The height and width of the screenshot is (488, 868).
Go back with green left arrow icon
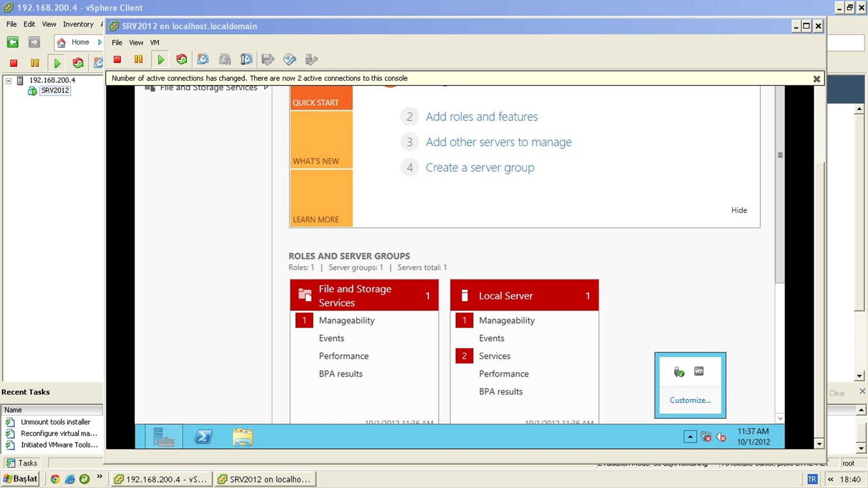13,42
